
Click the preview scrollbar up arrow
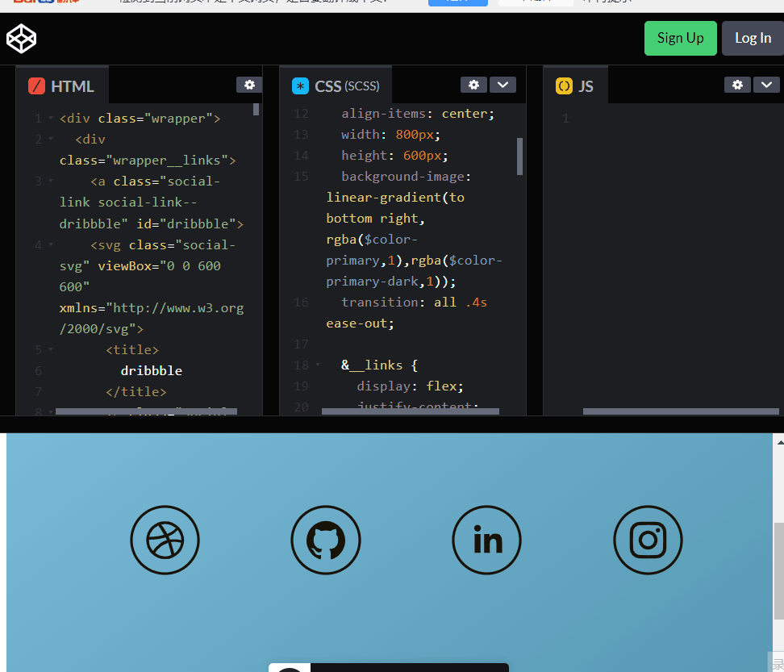(779, 443)
